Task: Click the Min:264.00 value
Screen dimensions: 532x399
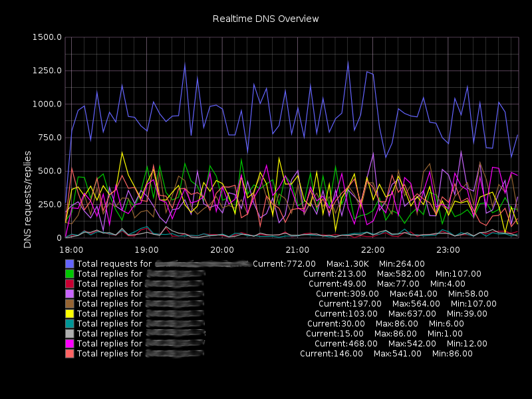Action: (402, 264)
